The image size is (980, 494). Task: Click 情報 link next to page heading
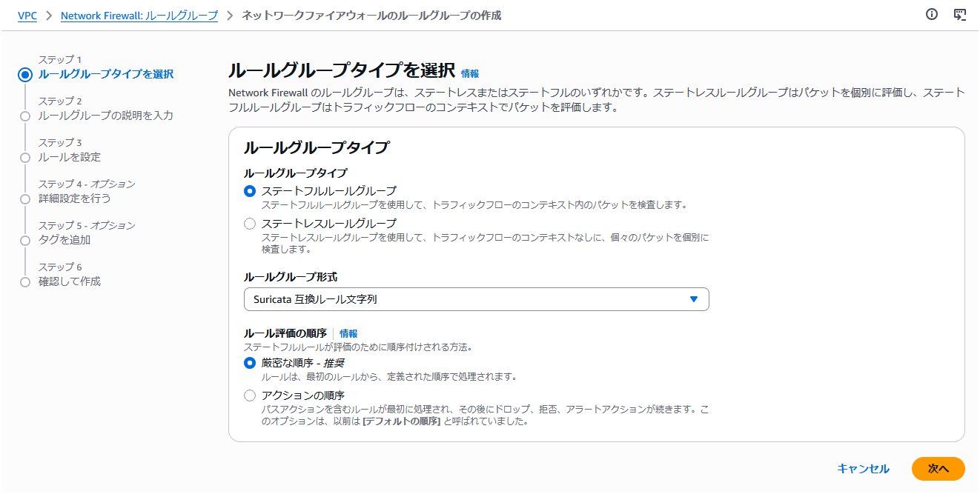click(470, 73)
